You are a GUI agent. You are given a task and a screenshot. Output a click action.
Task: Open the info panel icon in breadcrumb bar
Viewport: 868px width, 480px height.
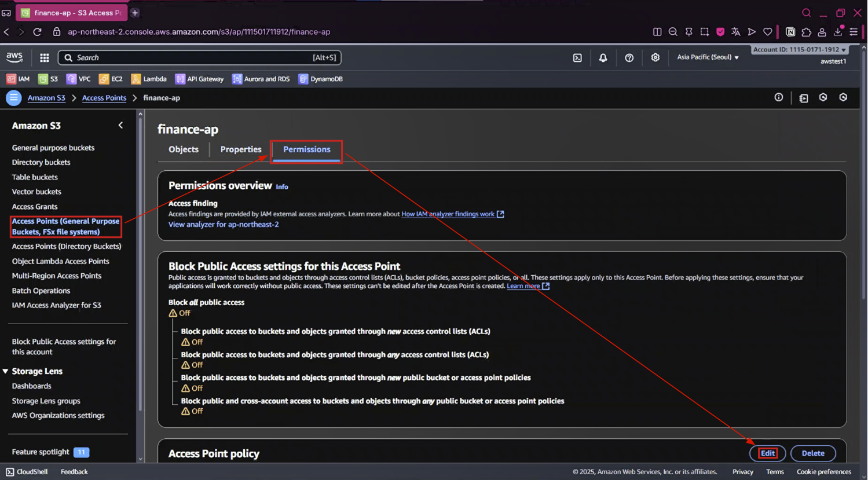[x=779, y=97]
